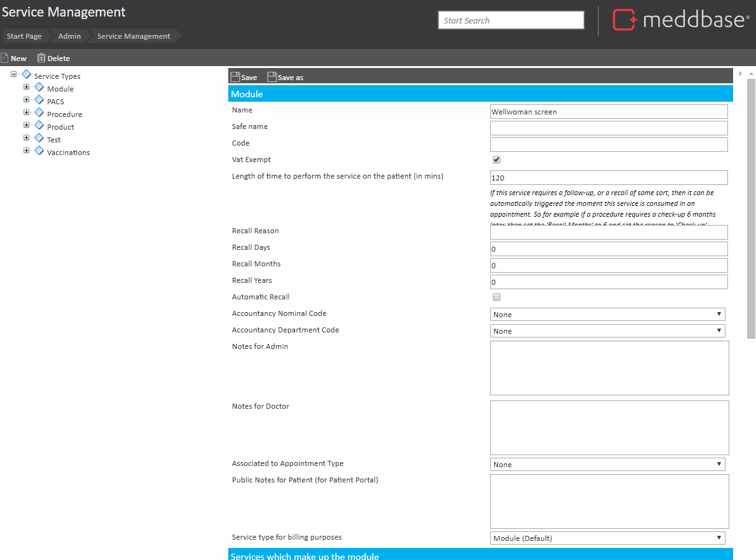Image resolution: width=756 pixels, height=560 pixels.
Task: Collapse the Service Types root node
Action: (x=14, y=74)
